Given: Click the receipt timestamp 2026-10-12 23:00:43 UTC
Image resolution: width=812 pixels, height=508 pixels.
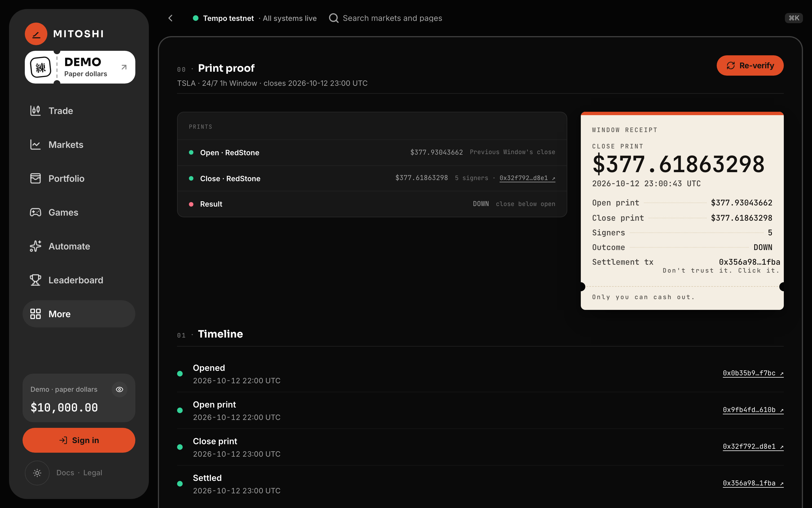Looking at the screenshot, I should coord(646,184).
